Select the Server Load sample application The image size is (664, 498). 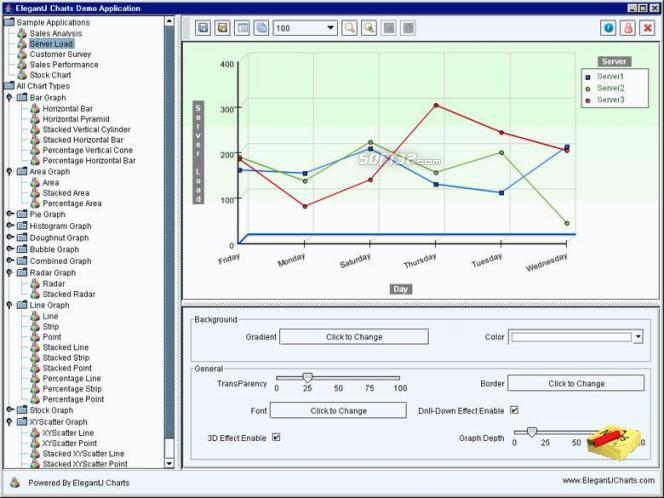51,44
